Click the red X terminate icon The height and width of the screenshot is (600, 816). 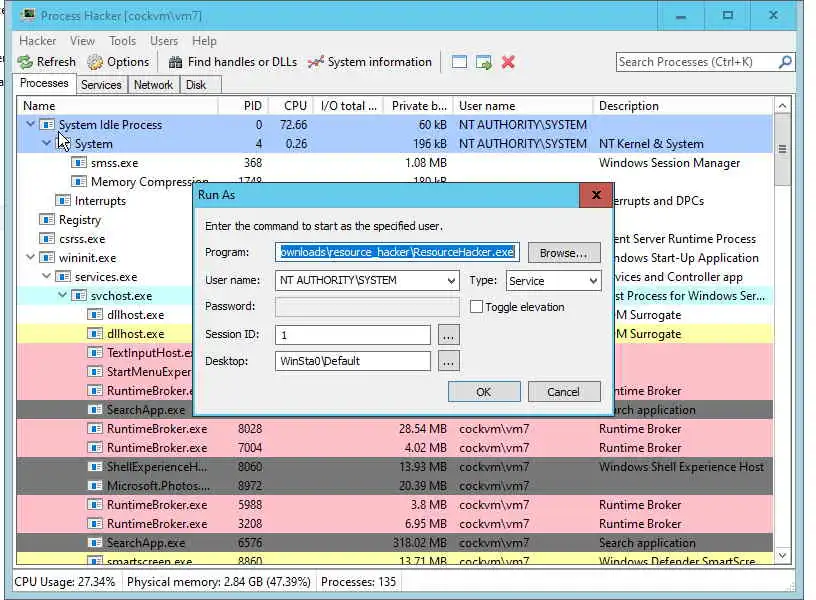tap(508, 62)
